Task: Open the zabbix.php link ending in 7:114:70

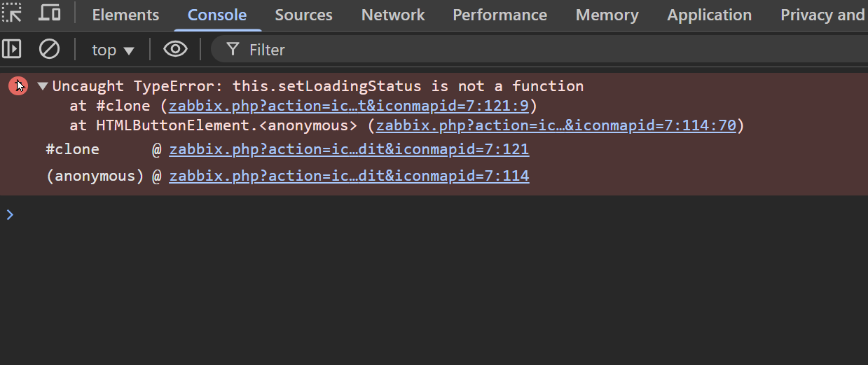Action: (556, 125)
